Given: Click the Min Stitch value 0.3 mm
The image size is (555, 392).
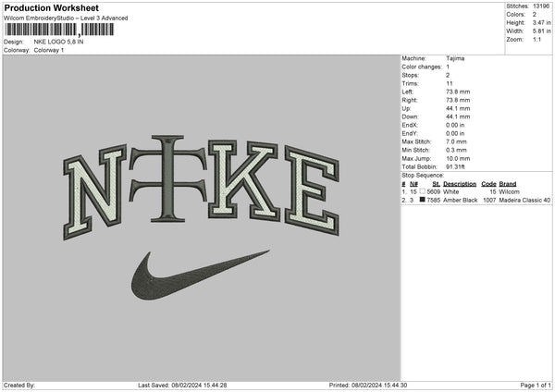Looking at the screenshot, I should (456, 150).
